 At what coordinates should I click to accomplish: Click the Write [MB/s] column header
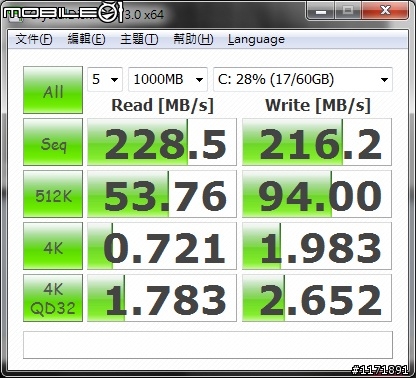(318, 105)
